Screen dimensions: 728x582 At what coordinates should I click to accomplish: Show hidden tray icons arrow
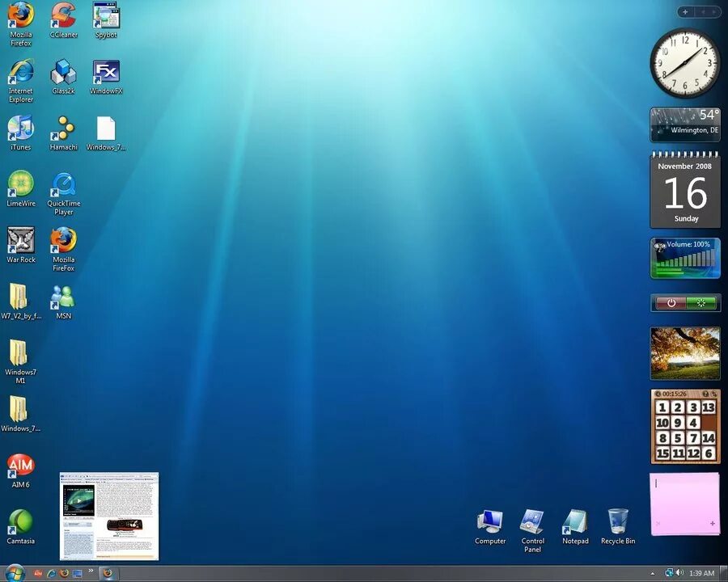[653, 574]
